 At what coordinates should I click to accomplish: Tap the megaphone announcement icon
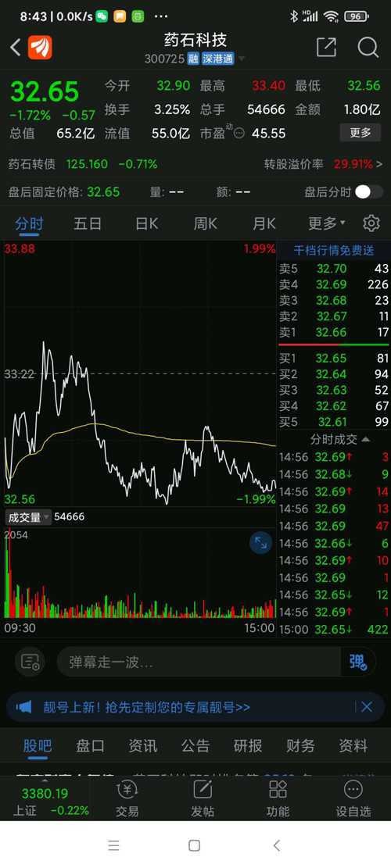click(x=23, y=707)
